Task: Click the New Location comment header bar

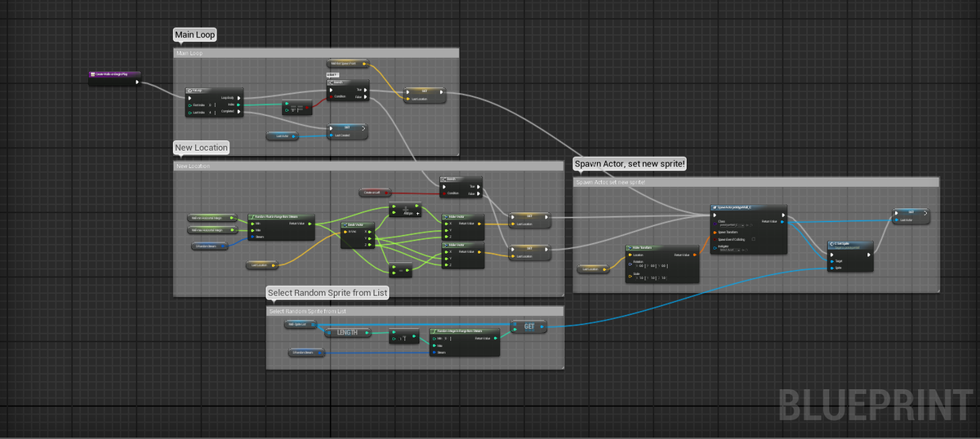Action: tap(368, 166)
